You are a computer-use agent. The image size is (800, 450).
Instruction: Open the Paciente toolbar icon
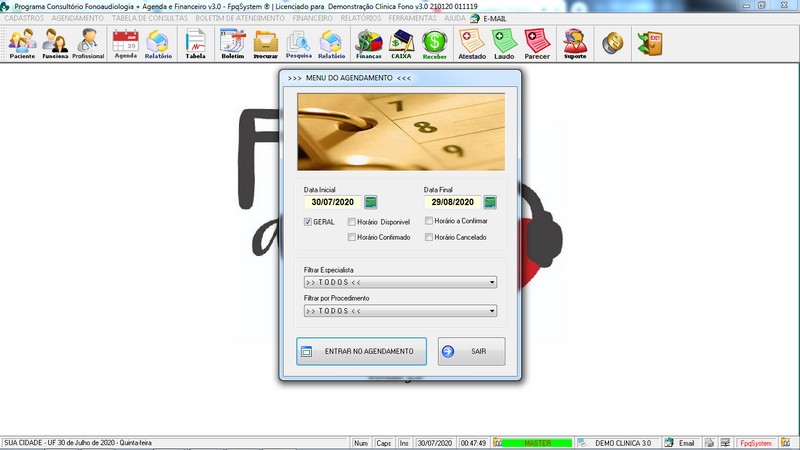[22, 43]
